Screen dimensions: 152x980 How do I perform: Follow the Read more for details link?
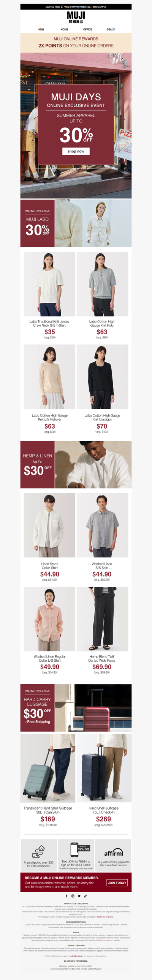[x=105, y=917]
